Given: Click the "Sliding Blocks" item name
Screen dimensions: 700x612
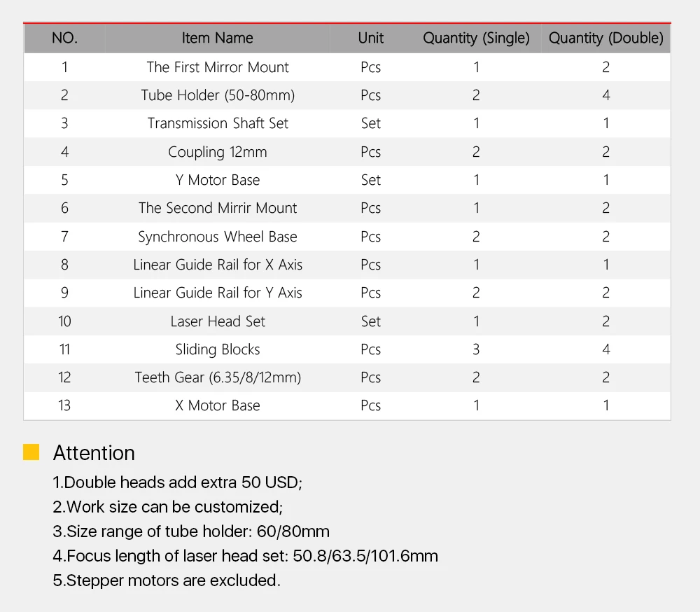Looking at the screenshot, I should pyautogui.click(x=218, y=349).
